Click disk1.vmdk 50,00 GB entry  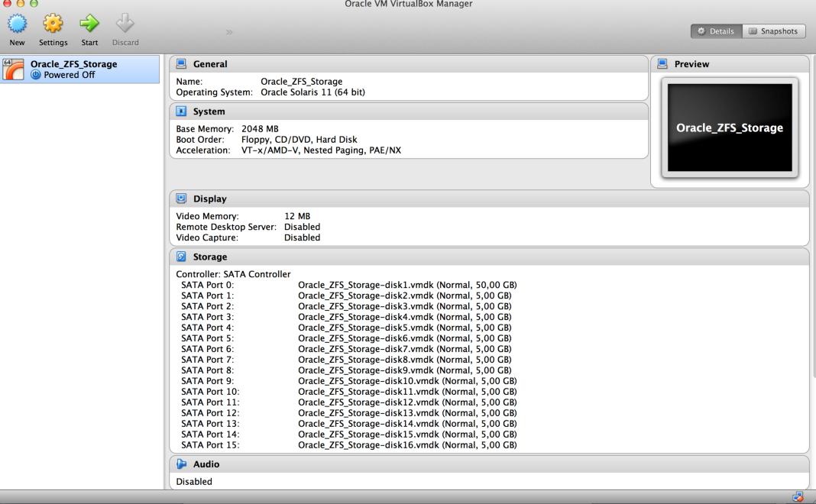(407, 285)
